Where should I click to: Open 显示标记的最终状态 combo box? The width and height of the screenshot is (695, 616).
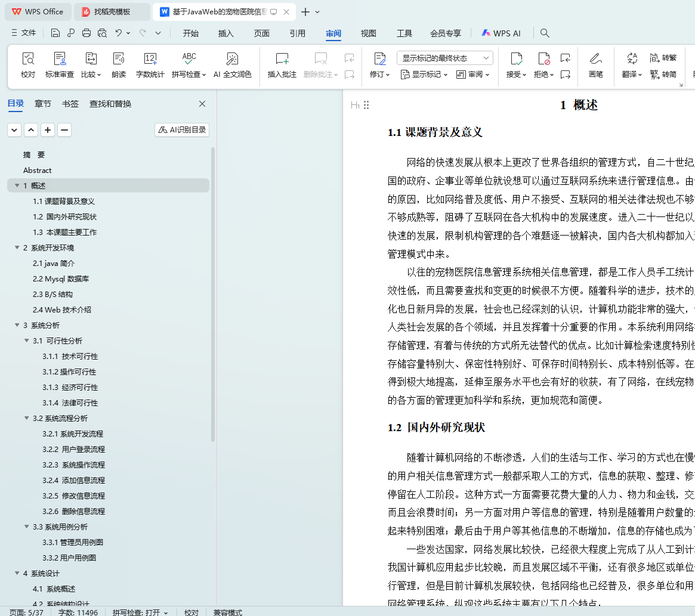(x=445, y=58)
